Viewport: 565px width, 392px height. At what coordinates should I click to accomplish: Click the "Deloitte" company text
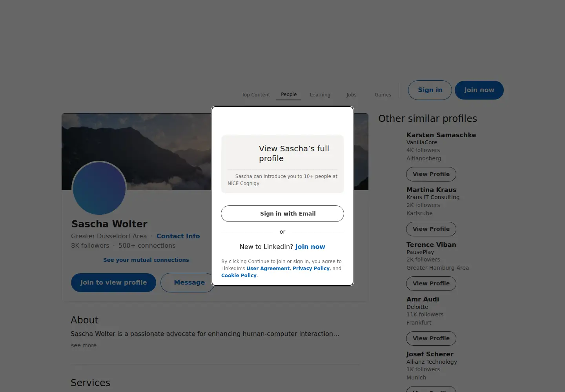[x=417, y=307]
